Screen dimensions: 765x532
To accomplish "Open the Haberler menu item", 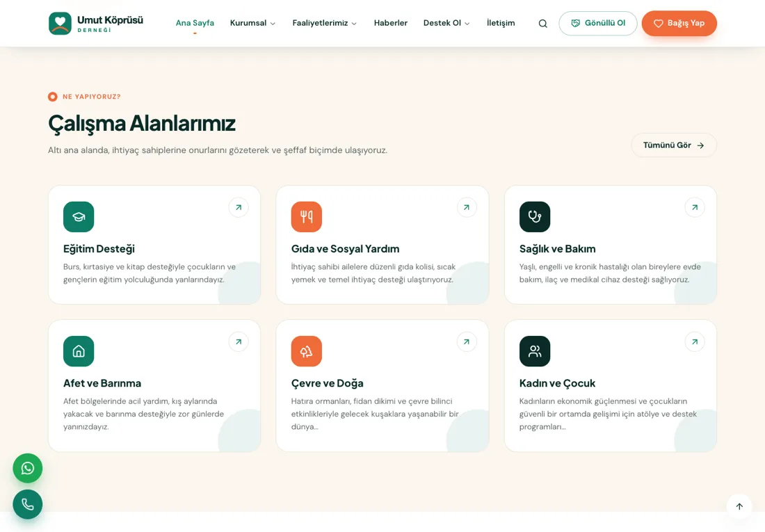I will (390, 23).
